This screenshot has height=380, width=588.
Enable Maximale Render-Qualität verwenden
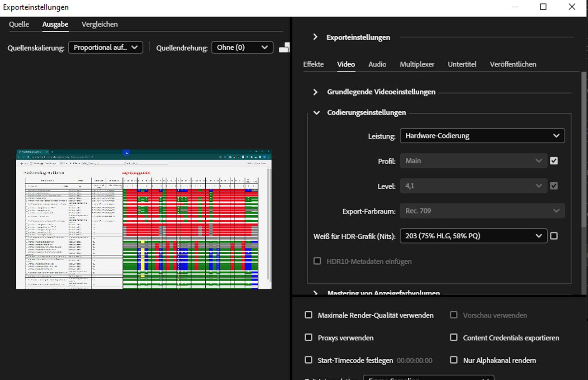[x=308, y=315]
